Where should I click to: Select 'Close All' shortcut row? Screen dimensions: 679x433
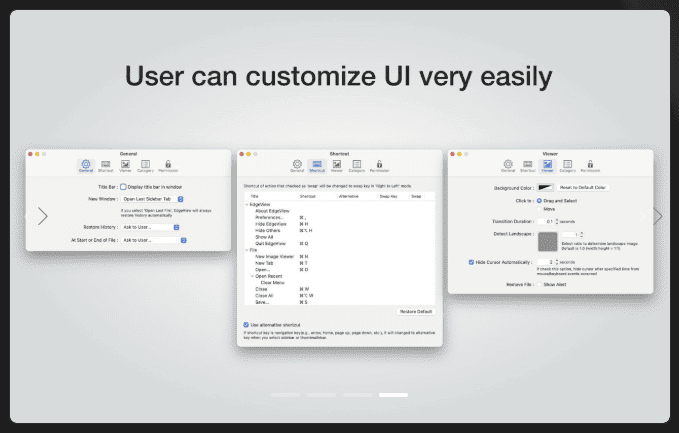click(340, 296)
